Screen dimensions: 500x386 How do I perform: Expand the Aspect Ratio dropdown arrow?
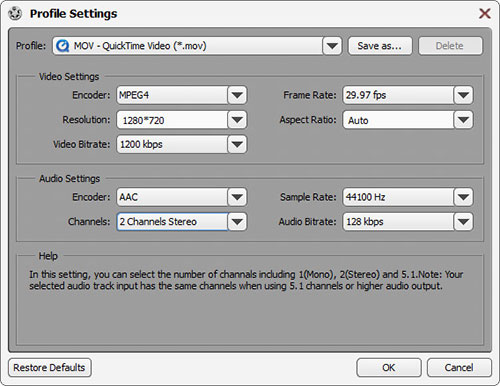tap(463, 120)
